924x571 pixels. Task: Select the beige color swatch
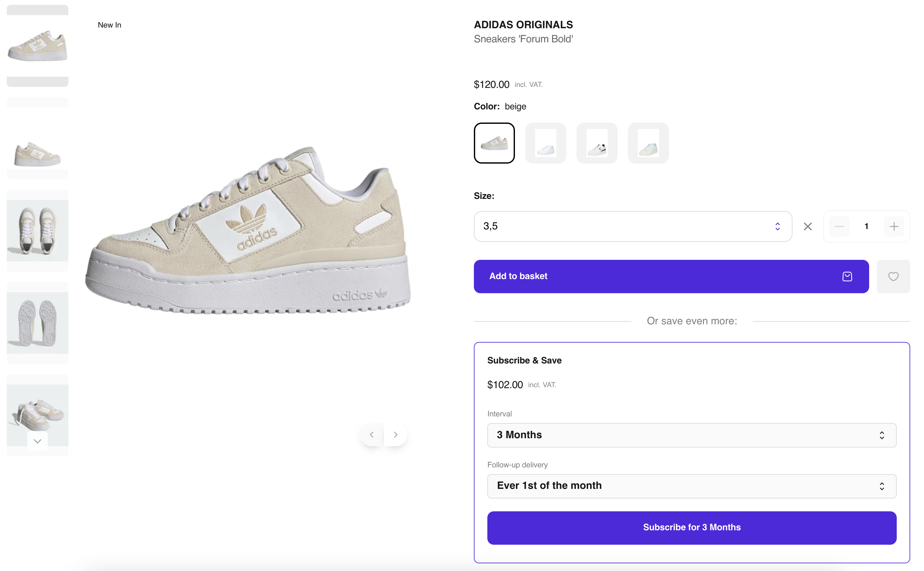coord(494,143)
